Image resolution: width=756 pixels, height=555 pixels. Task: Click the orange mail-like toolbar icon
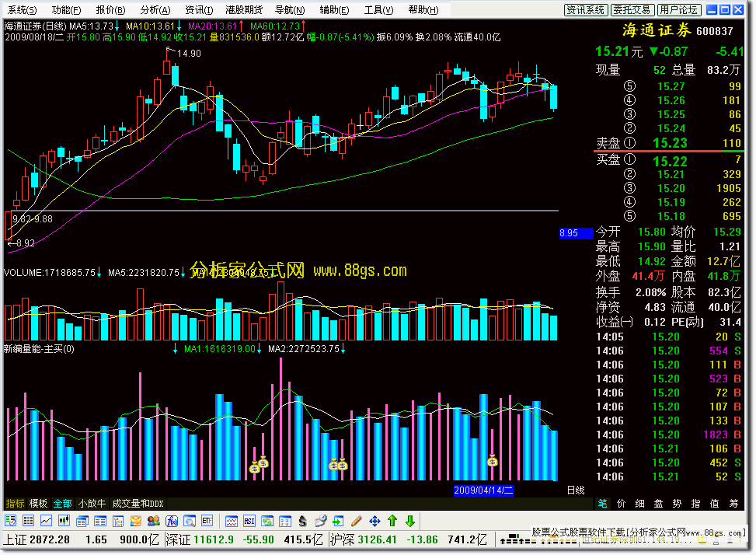point(136,522)
